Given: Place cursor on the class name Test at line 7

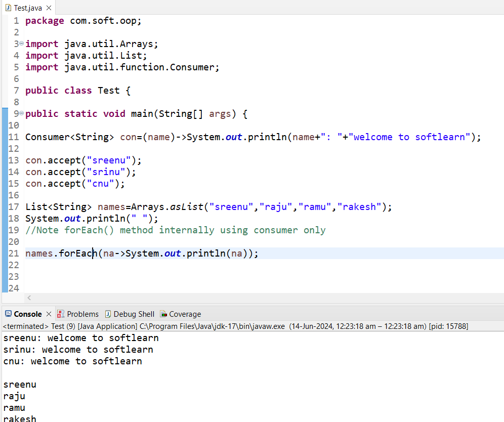Looking at the screenshot, I should [108, 91].
